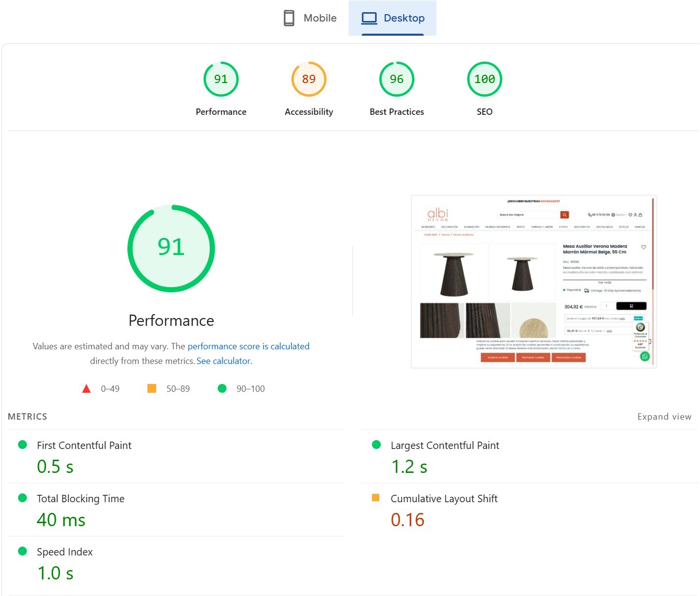Click the Performance 91 score gauge
Viewport: 700px width, 596px height.
click(221, 79)
